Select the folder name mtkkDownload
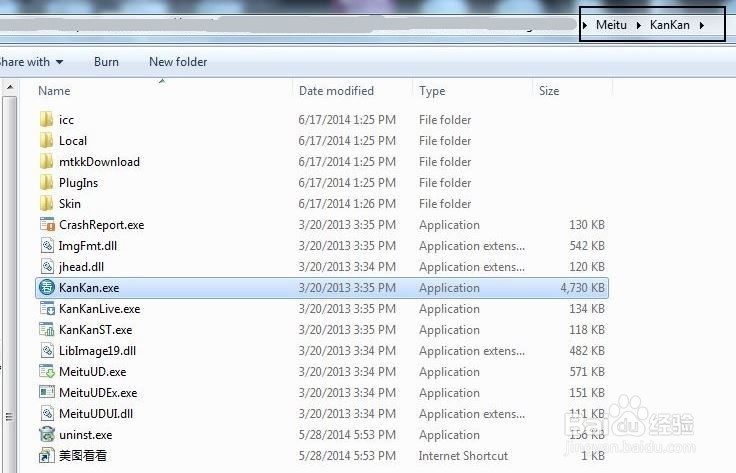The width and height of the screenshot is (736, 473). point(100,162)
